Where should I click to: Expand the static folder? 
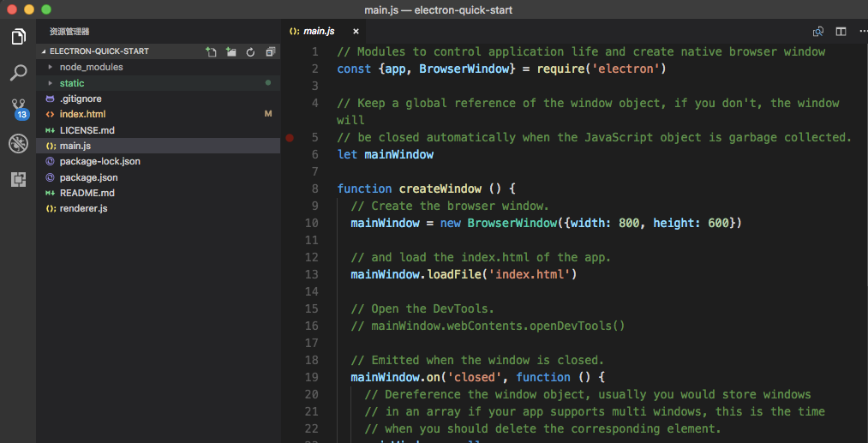pos(159,83)
